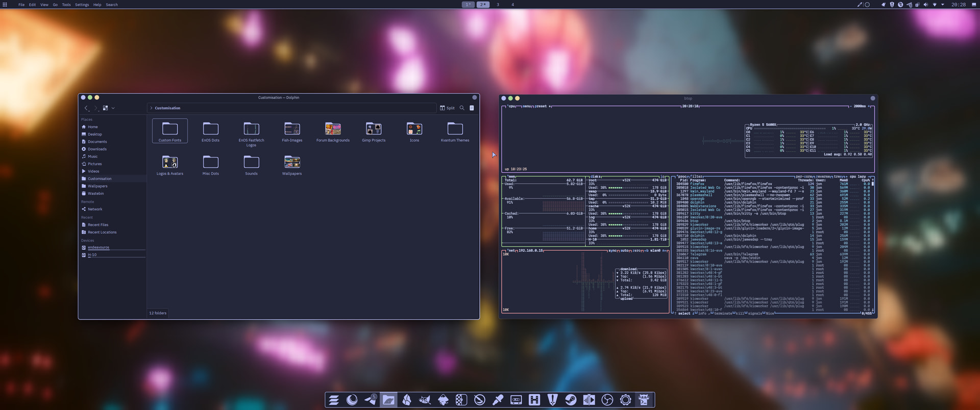The height and width of the screenshot is (410, 980).
Task: Click terminate in btop process footer
Action: click(723, 313)
